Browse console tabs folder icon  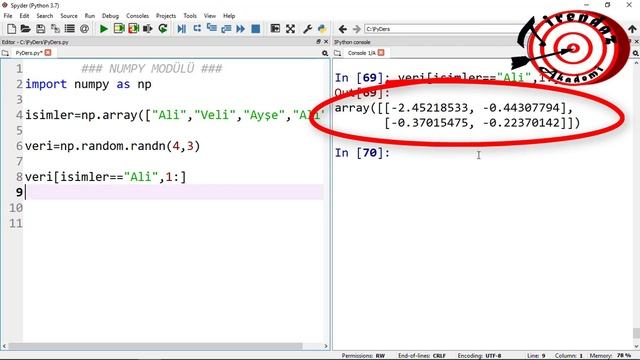338,53
